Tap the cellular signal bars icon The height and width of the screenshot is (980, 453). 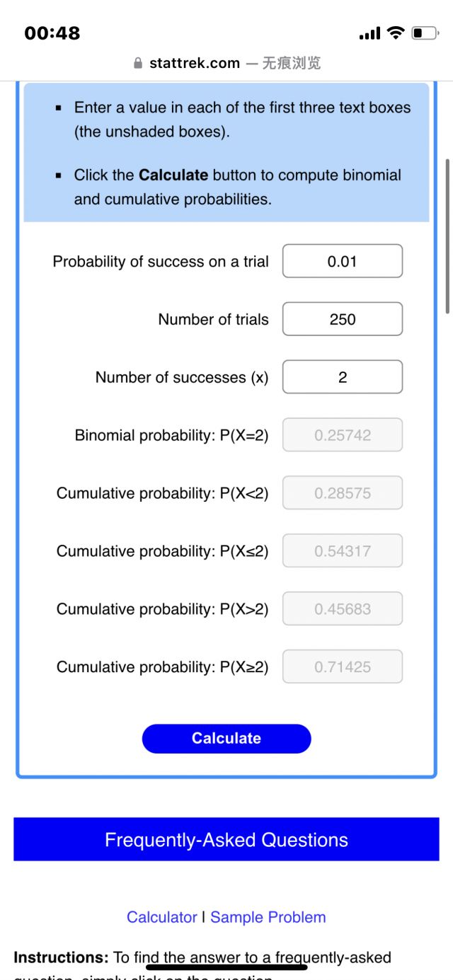[x=369, y=33]
